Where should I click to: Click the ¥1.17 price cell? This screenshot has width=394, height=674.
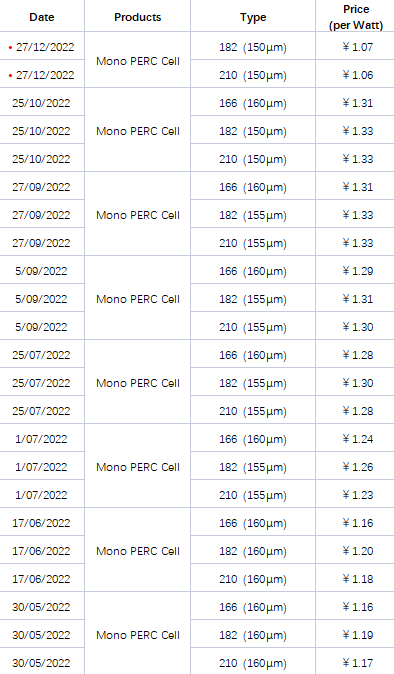(x=357, y=663)
